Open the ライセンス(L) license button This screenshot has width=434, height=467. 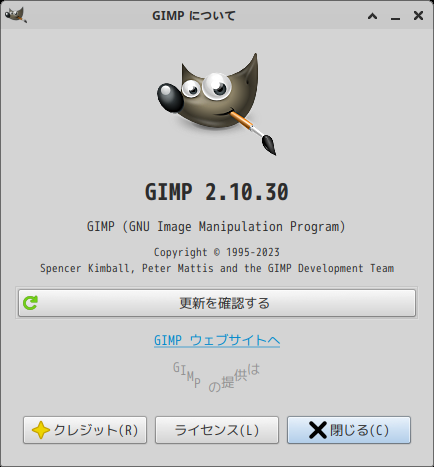tap(217, 430)
